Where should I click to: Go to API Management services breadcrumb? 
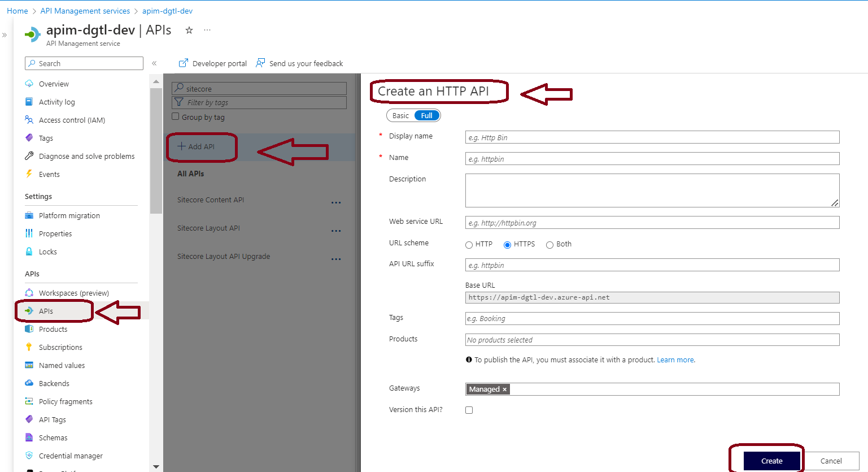pos(85,11)
